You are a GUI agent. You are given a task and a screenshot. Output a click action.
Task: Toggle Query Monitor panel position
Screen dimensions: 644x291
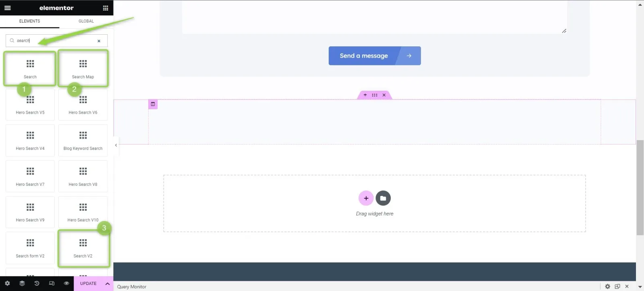click(x=617, y=287)
